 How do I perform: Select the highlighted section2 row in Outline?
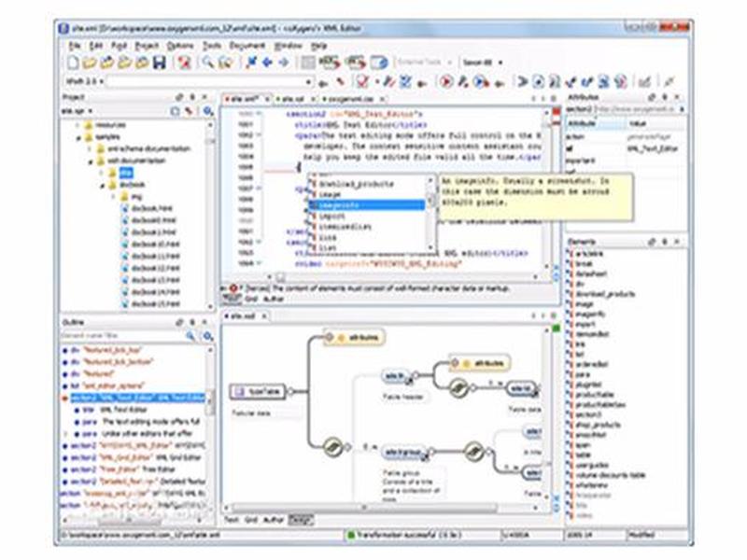[x=137, y=398]
